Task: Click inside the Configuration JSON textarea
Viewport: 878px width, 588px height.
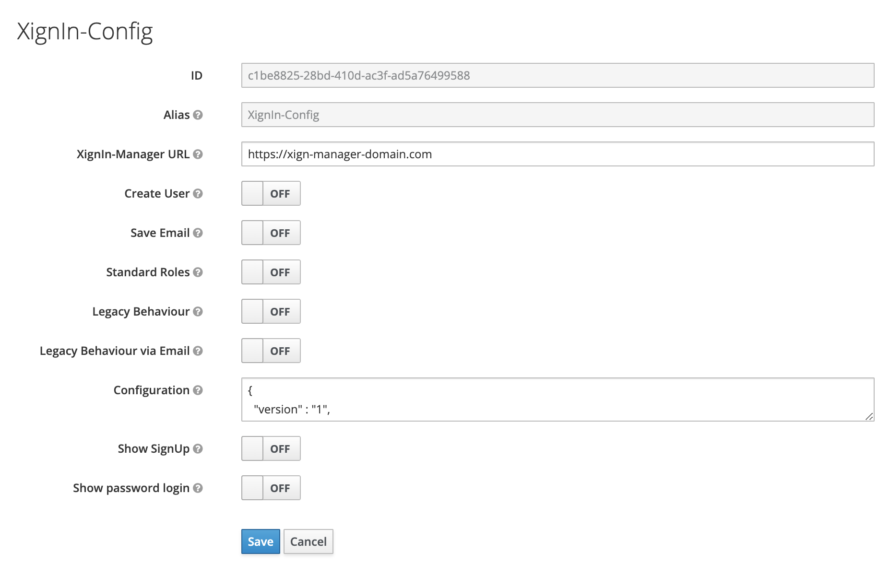Action: (x=557, y=400)
